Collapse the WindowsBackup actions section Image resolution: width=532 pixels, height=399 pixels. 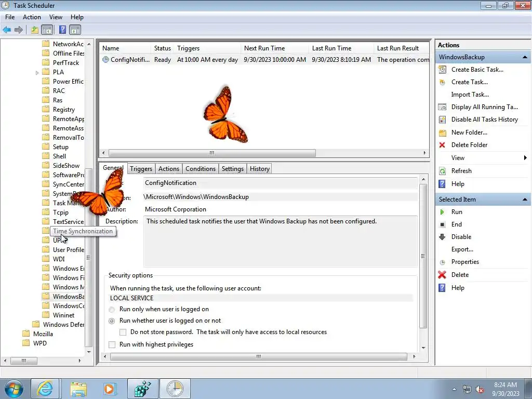coord(525,57)
